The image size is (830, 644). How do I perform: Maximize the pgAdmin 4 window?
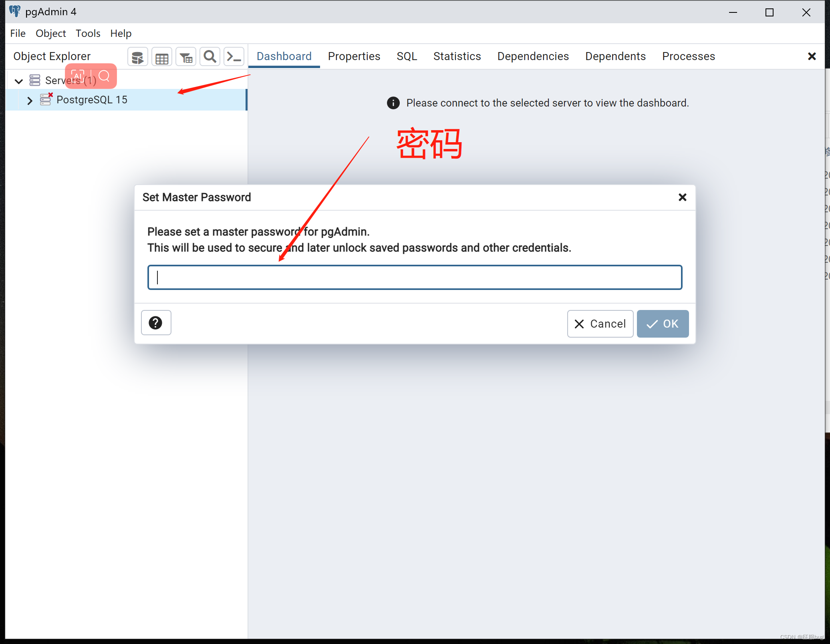(770, 12)
